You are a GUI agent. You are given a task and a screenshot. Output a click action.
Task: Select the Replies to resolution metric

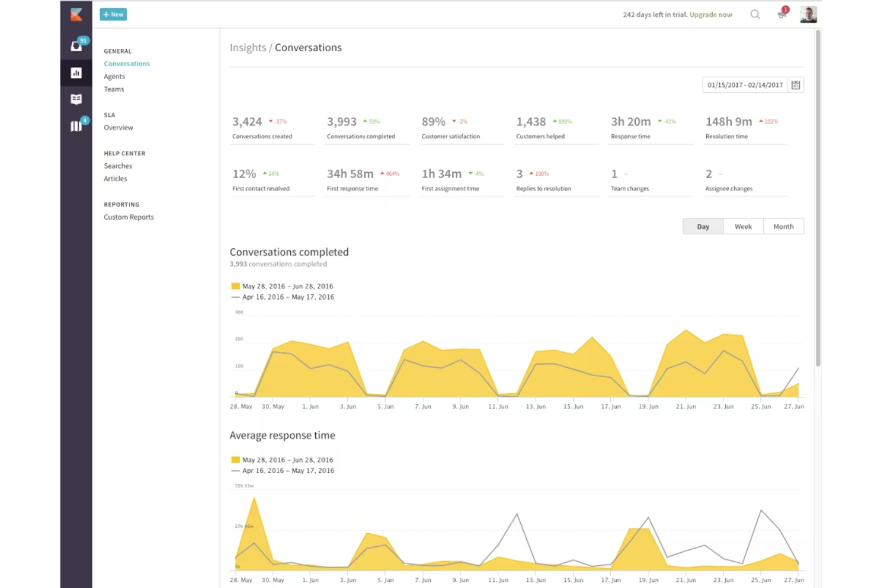[x=557, y=180]
